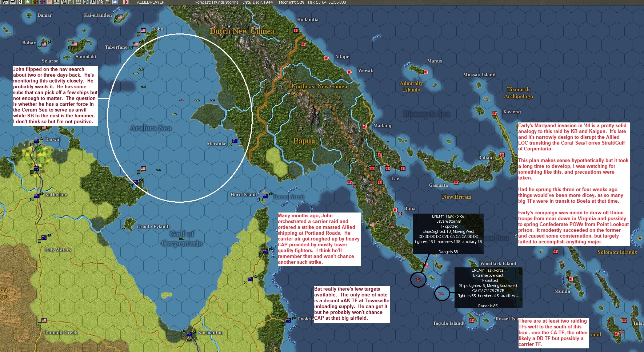Select the Japanese base flag at Gasmata
The height and width of the screenshot is (352, 644).
tap(456, 182)
